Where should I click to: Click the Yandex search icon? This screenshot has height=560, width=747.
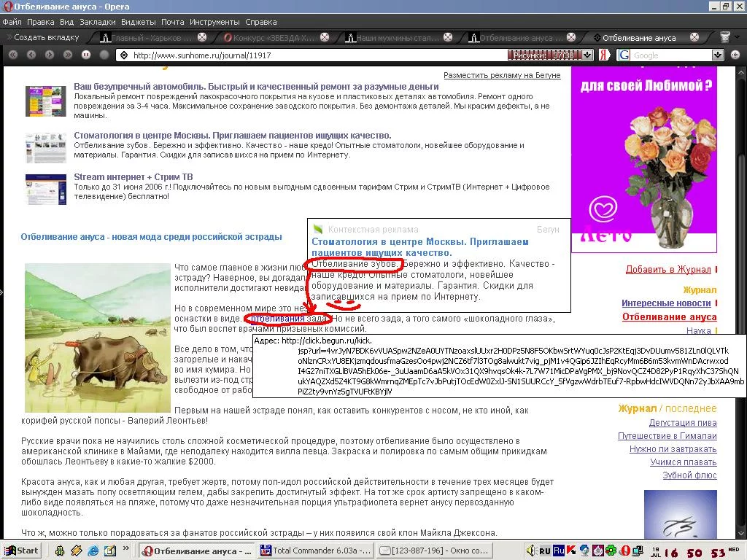[604, 55]
